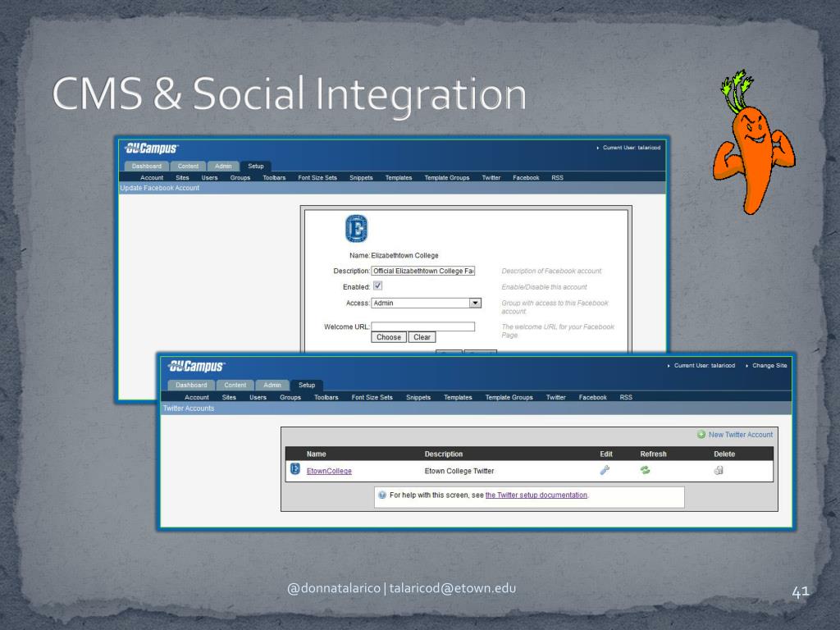The width and height of the screenshot is (840, 630).
Task: Click the help info icon beside Twitter help text
Action: click(382, 495)
